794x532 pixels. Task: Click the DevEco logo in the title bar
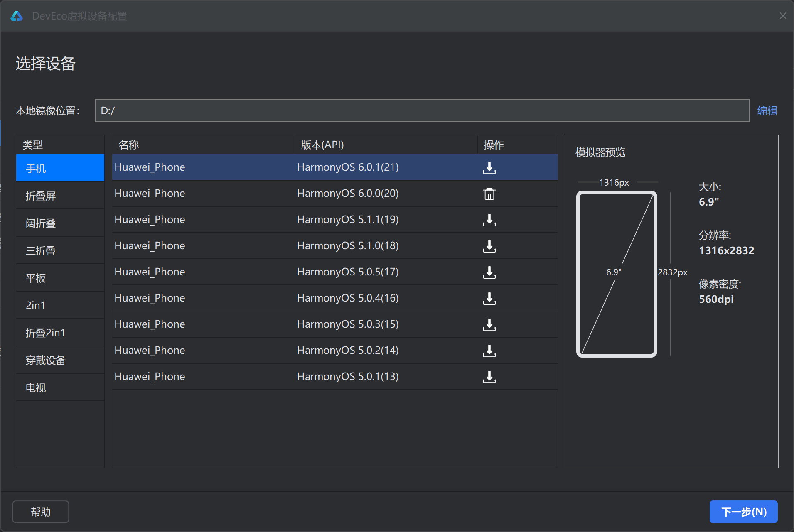[17, 16]
